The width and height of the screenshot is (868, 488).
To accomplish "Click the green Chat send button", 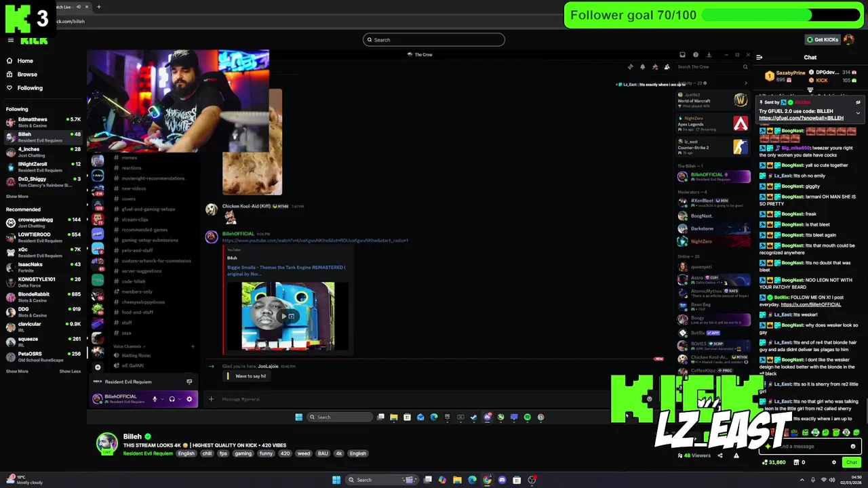I will pyautogui.click(x=851, y=462).
